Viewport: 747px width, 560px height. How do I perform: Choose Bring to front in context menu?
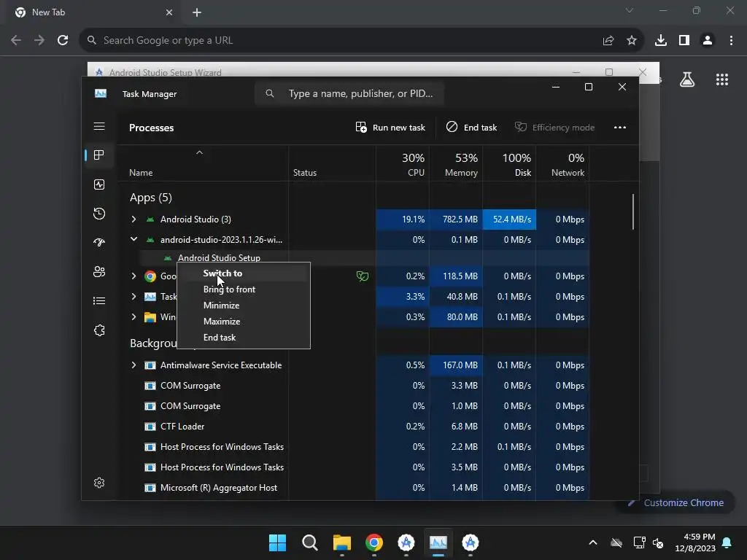click(244, 289)
